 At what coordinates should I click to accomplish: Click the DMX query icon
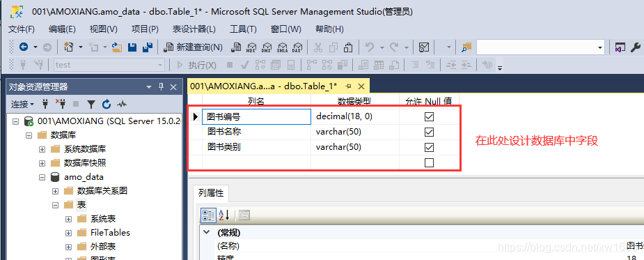[267, 47]
